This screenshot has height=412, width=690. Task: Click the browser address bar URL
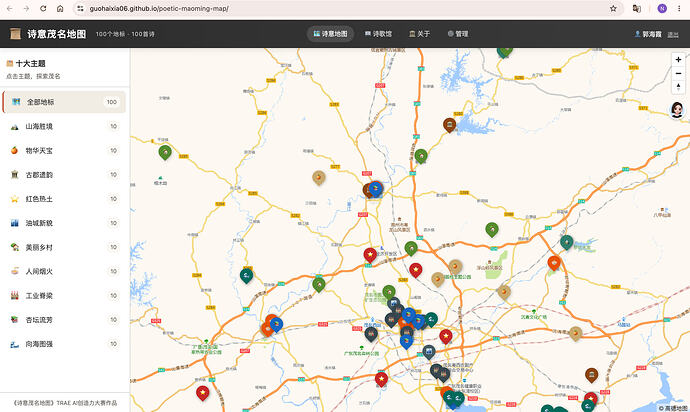click(159, 8)
